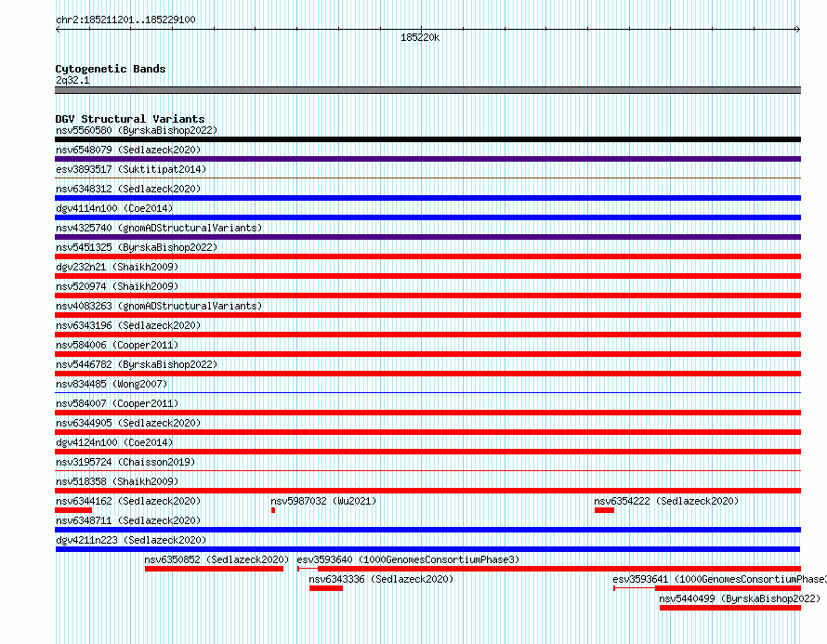The height and width of the screenshot is (644, 827).
Task: Select the black bar for nsv5560580
Action: 427,139
